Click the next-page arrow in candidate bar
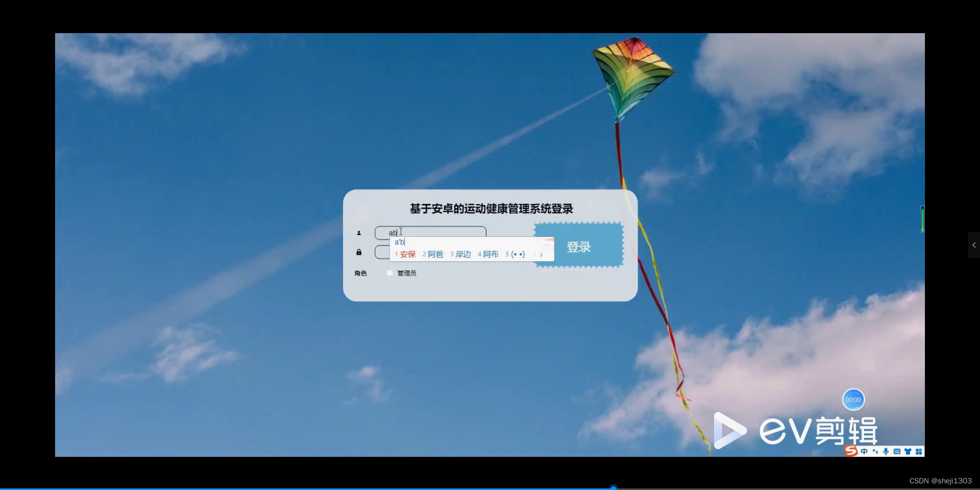980x490 pixels. coord(541,255)
